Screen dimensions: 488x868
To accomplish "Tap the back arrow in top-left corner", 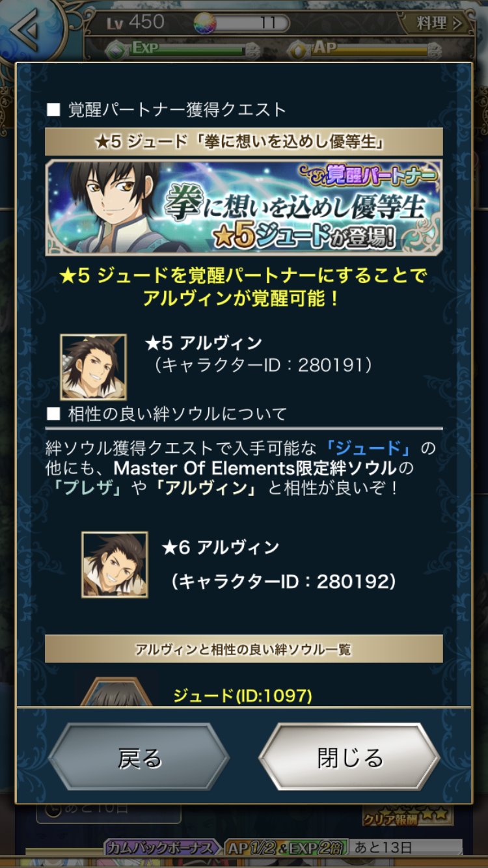I will pos(29,29).
